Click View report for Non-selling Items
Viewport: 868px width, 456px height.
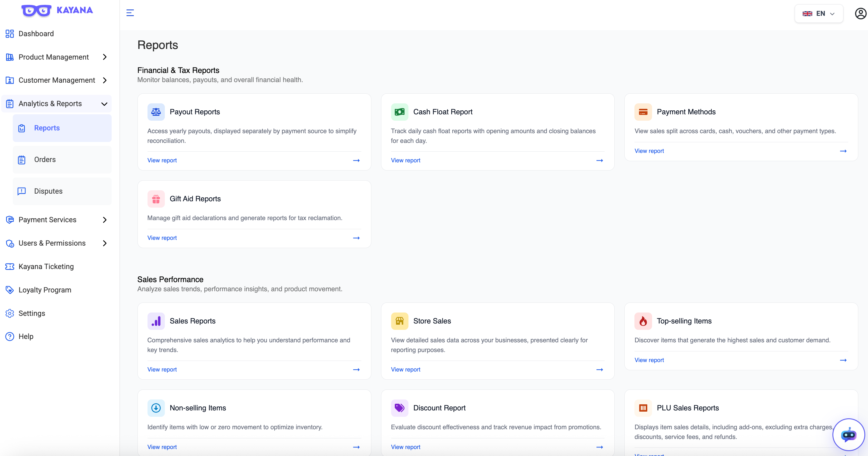coord(162,447)
